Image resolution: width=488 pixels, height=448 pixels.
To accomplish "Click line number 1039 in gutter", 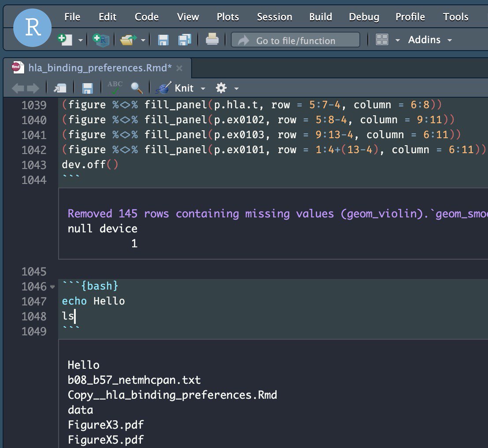I will tap(34, 105).
